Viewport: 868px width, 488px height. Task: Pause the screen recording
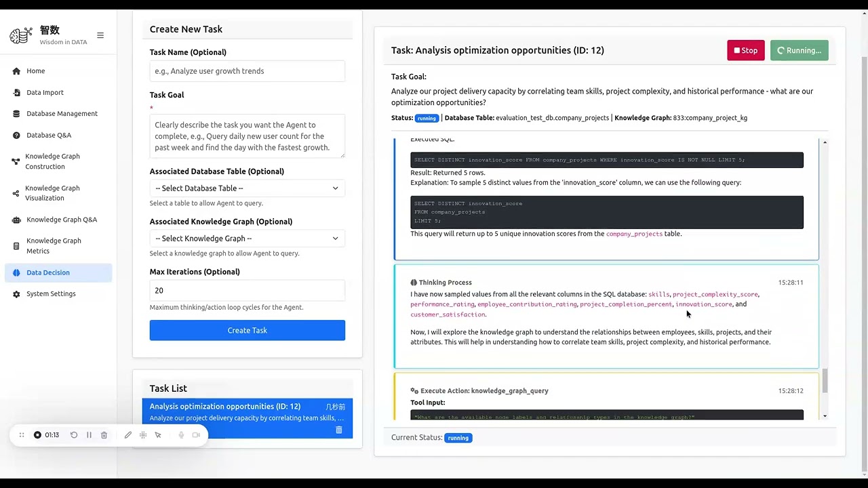point(89,435)
